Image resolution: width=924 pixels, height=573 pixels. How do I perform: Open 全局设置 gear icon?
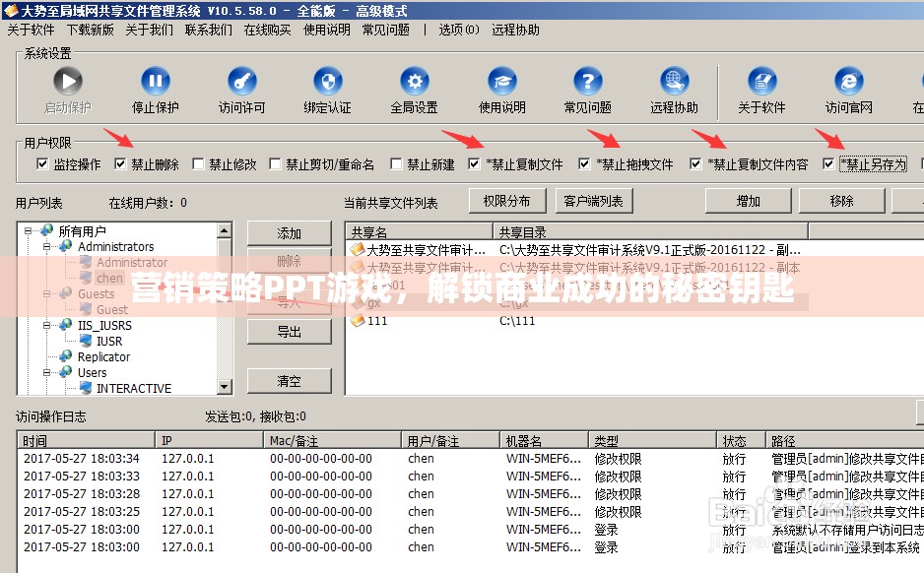pyautogui.click(x=415, y=82)
